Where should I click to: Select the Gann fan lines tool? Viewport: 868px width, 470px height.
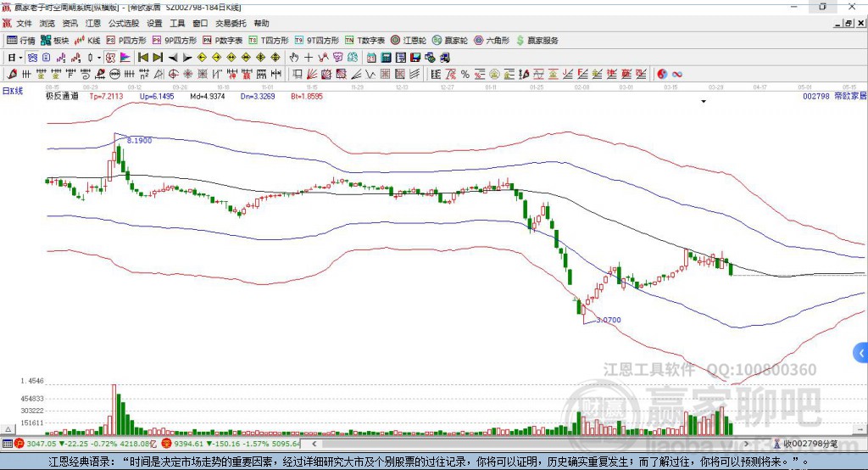(x=312, y=74)
